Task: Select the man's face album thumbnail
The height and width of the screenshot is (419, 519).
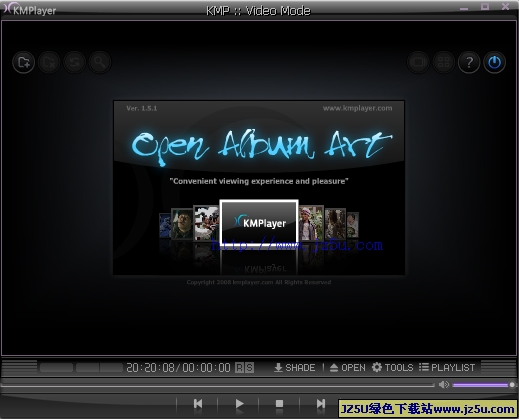Action: 182,223
